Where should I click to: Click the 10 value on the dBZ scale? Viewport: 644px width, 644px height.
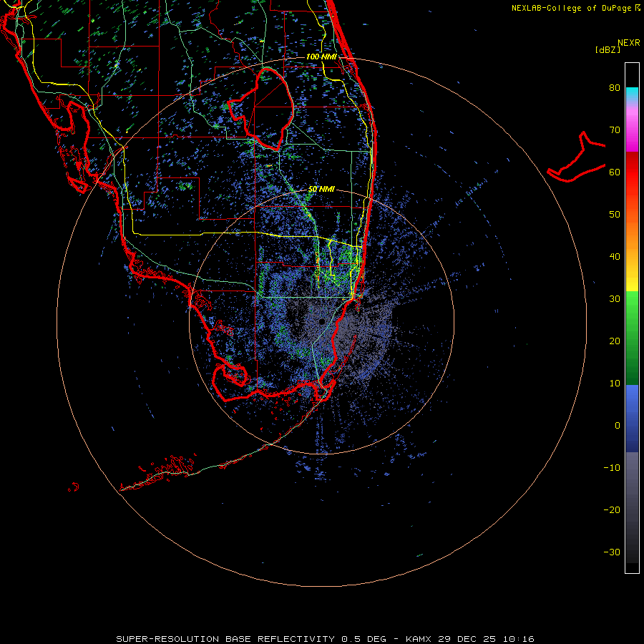615,384
